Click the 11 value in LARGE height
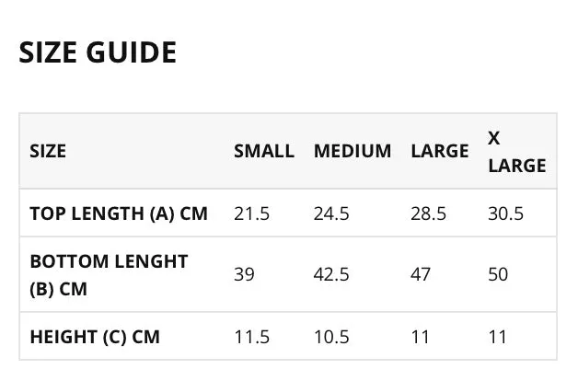 click(x=421, y=337)
